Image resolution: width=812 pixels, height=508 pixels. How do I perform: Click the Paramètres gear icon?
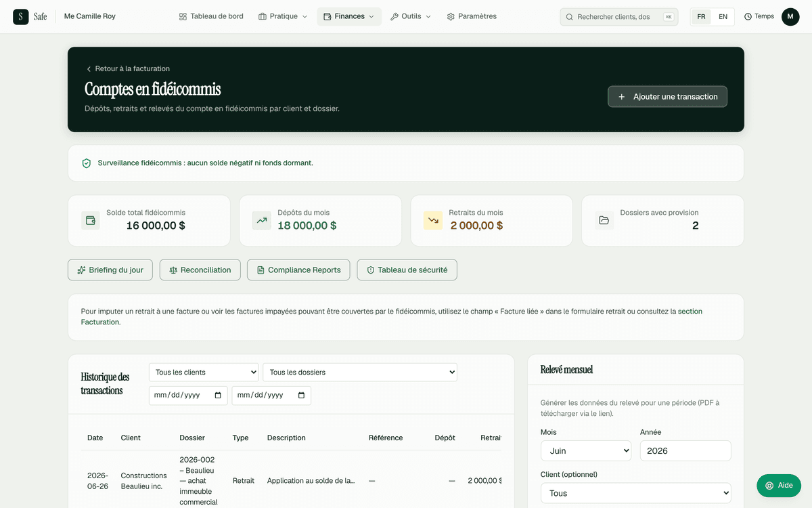[x=451, y=16]
